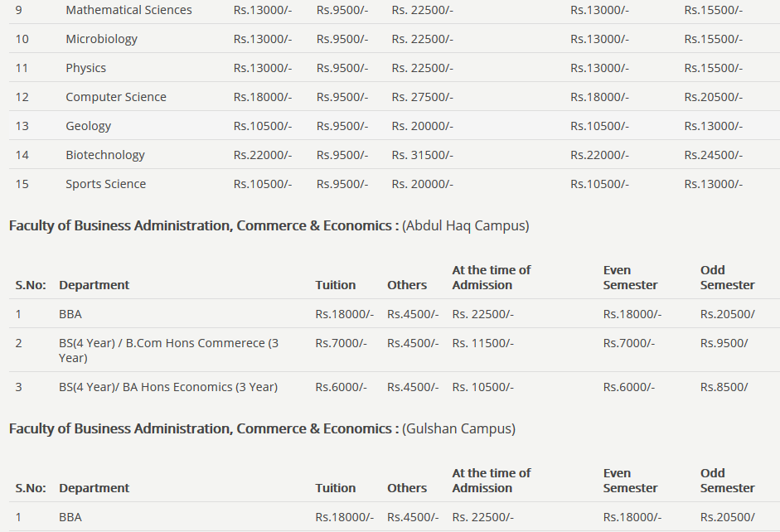Click the Gulshan Campus faculty heading
The image size is (780, 532).
262,428
